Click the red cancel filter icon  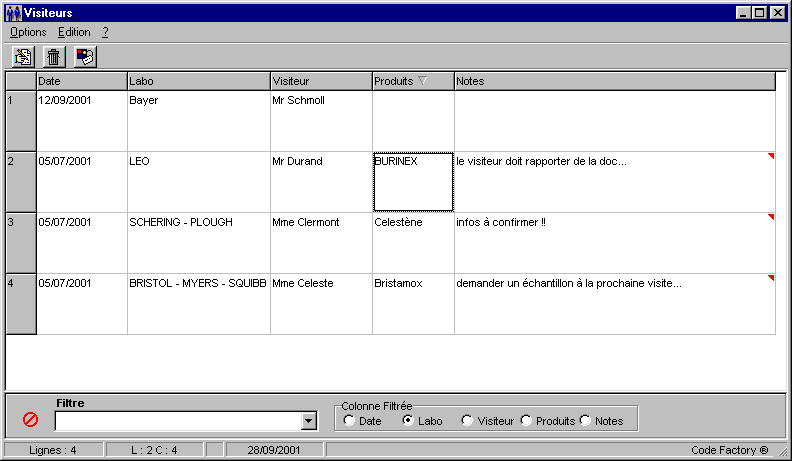tap(30, 419)
